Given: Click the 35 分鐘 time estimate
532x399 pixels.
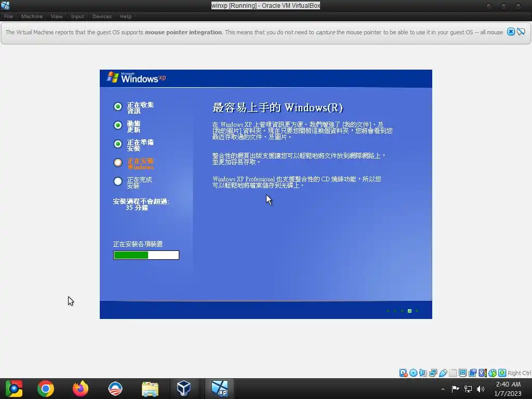Looking at the screenshot, I should [x=137, y=207].
